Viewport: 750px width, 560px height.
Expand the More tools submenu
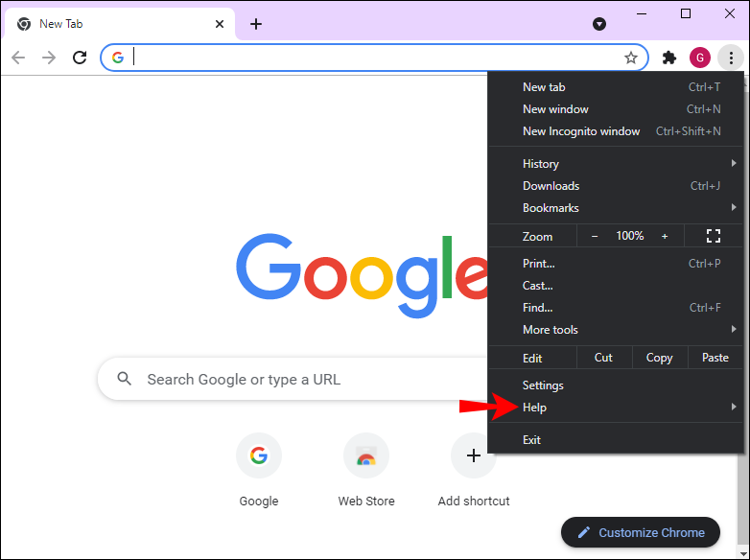tap(616, 330)
